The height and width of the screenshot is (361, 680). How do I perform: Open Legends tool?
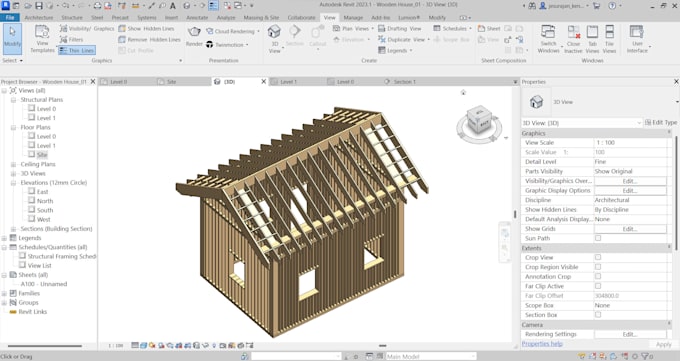(x=395, y=50)
